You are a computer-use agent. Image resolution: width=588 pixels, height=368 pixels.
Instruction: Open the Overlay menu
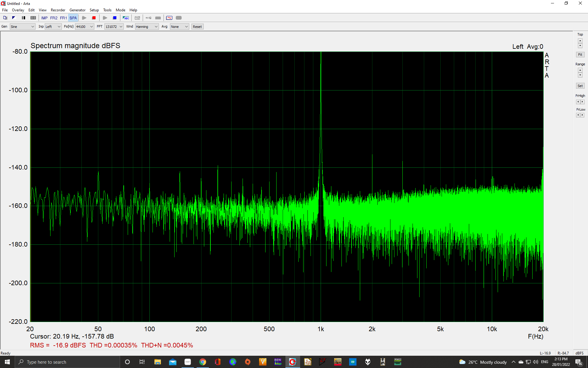18,10
